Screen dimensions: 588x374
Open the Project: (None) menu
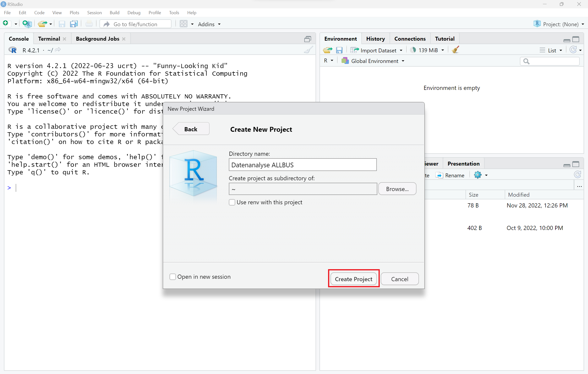click(558, 24)
